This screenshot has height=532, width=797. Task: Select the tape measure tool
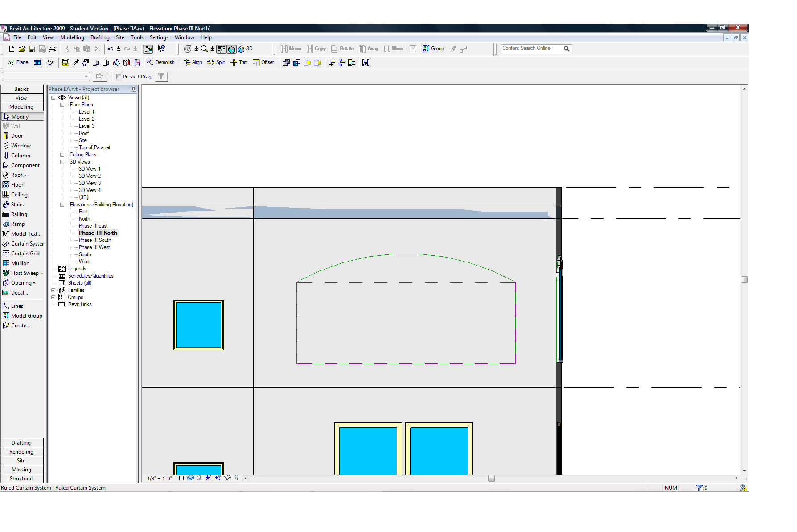(x=65, y=63)
